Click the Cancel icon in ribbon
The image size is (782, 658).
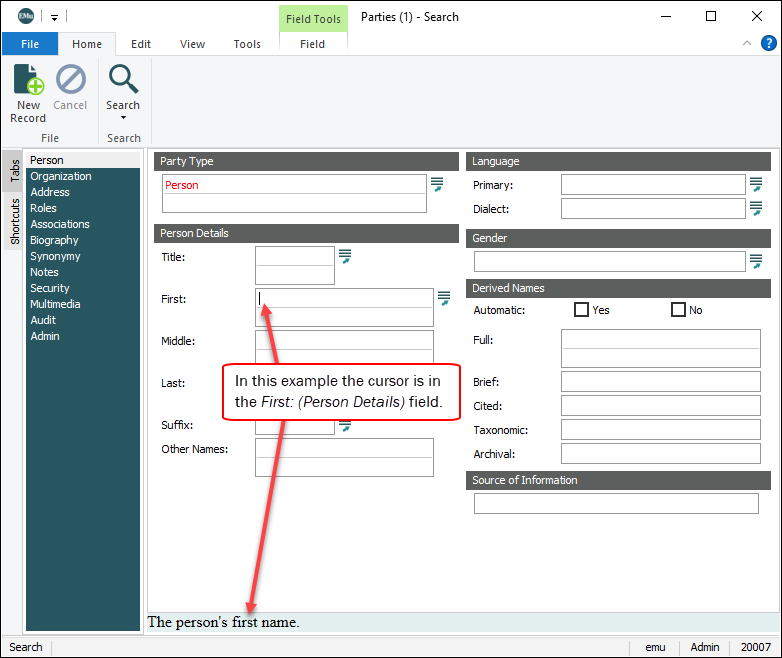70,80
